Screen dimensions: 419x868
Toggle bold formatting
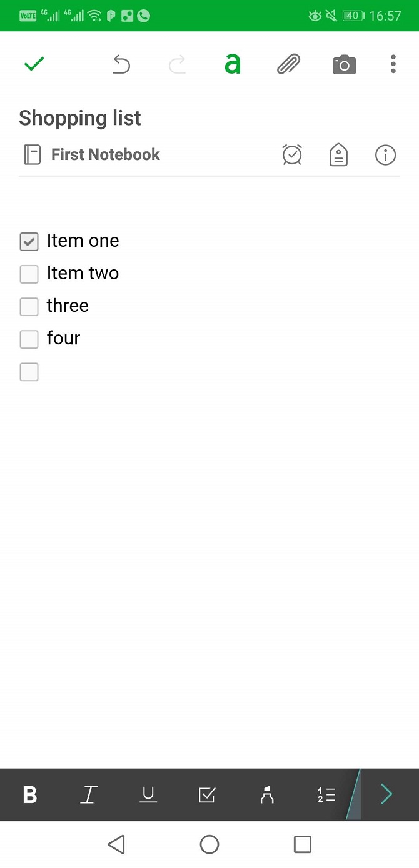[x=29, y=795]
